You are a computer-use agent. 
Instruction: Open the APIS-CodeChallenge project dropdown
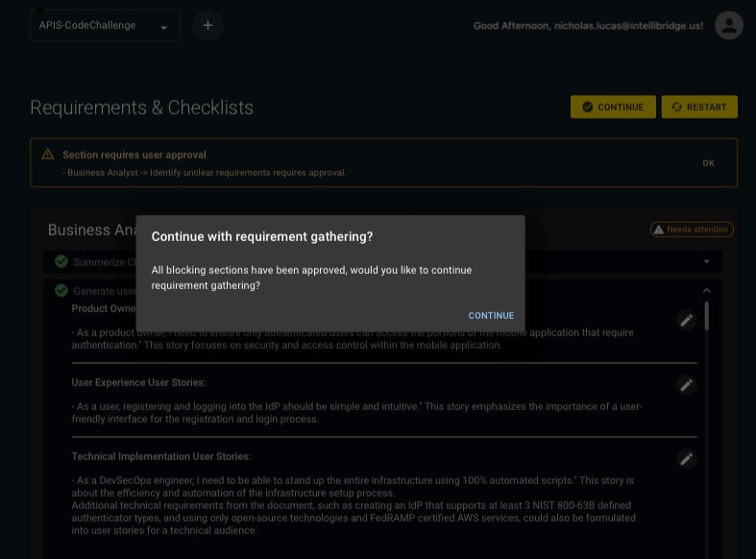point(105,26)
